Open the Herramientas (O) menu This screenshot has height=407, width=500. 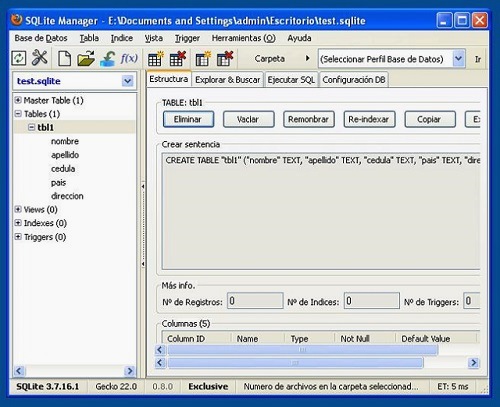(x=244, y=38)
